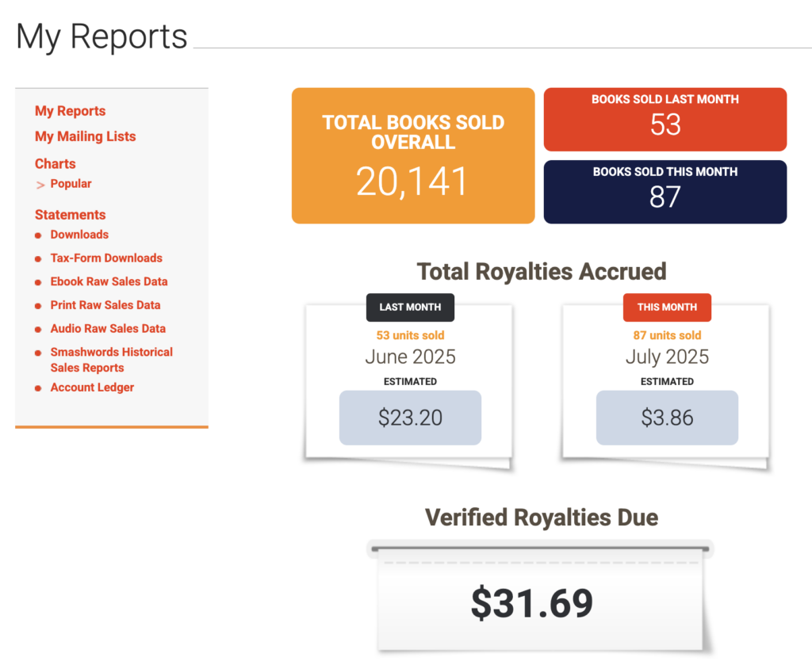Screen dimensions: 812x672
Task: Go to My Mailing Lists
Action: coord(85,136)
